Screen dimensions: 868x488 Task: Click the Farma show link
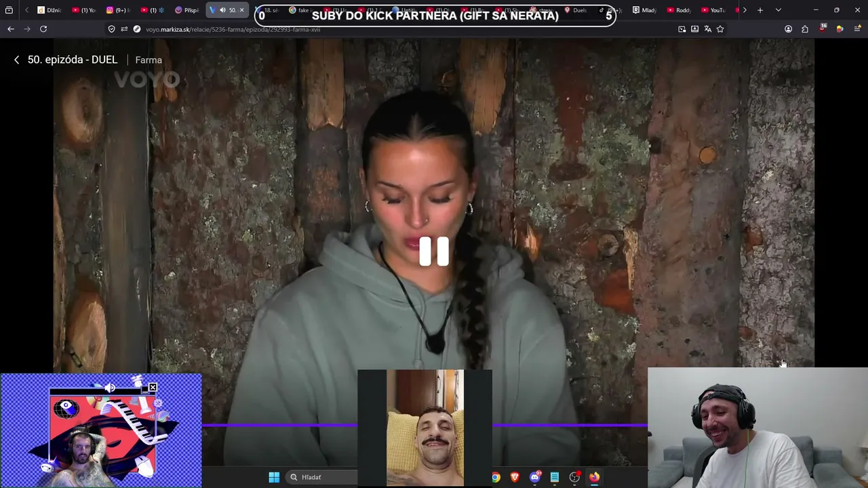click(149, 60)
